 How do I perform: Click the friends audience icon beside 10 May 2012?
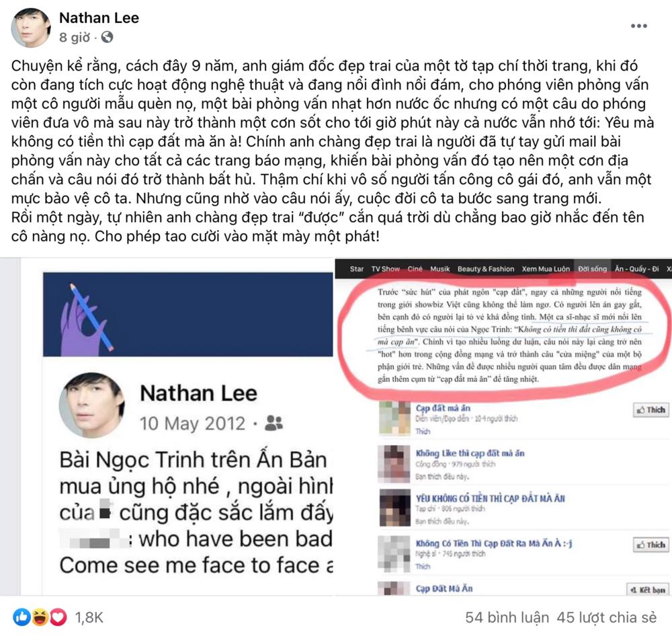click(274, 423)
